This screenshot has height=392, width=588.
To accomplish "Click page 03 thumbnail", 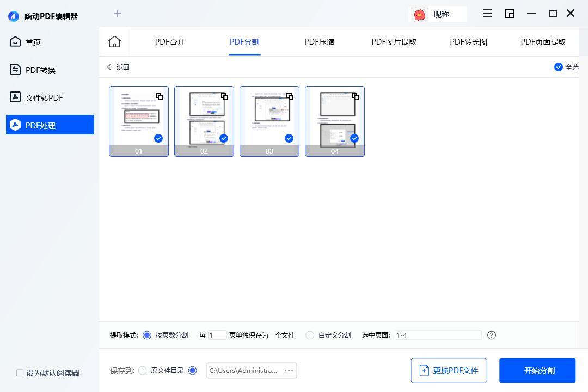I will [269, 121].
